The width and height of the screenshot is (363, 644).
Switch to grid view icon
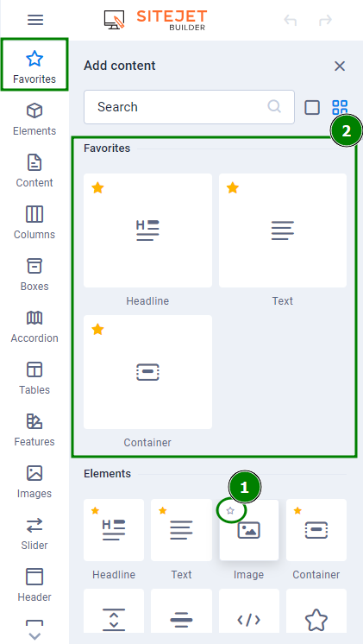click(340, 108)
